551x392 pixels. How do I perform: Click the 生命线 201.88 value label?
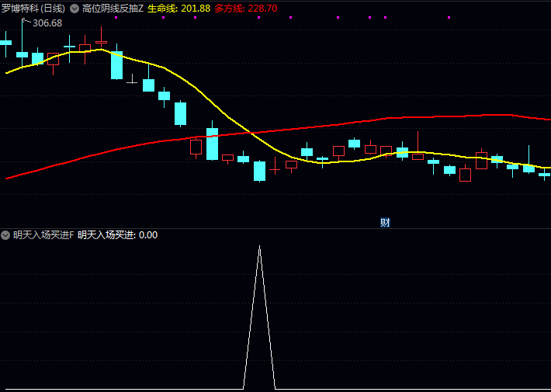click(x=178, y=9)
